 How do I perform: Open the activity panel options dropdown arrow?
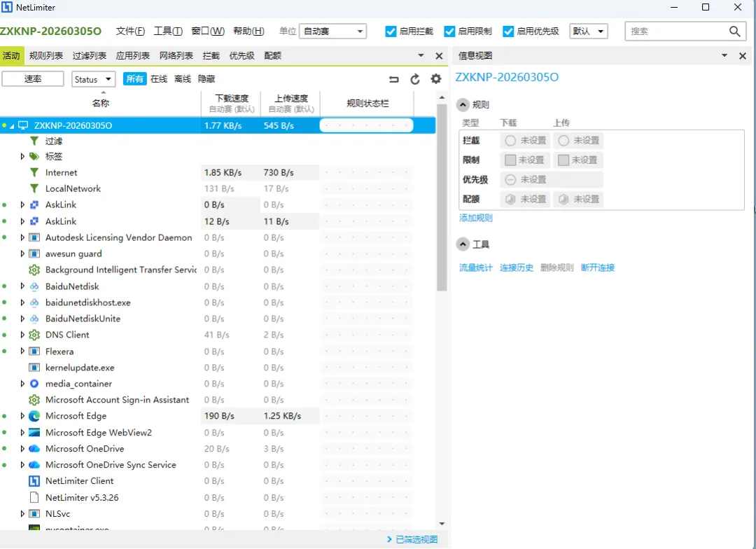point(421,55)
